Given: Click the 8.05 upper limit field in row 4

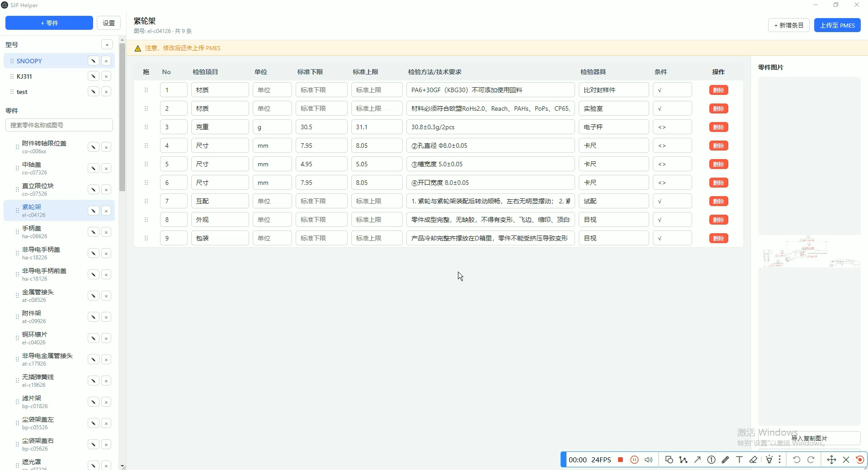Looking at the screenshot, I should click(377, 146).
